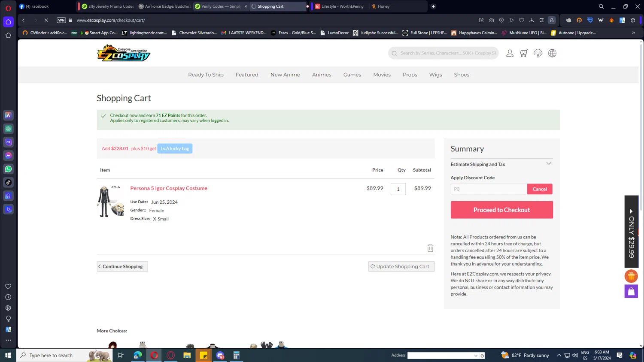Open Persona 5 Igor Cosplay Costume link

pyautogui.click(x=169, y=188)
